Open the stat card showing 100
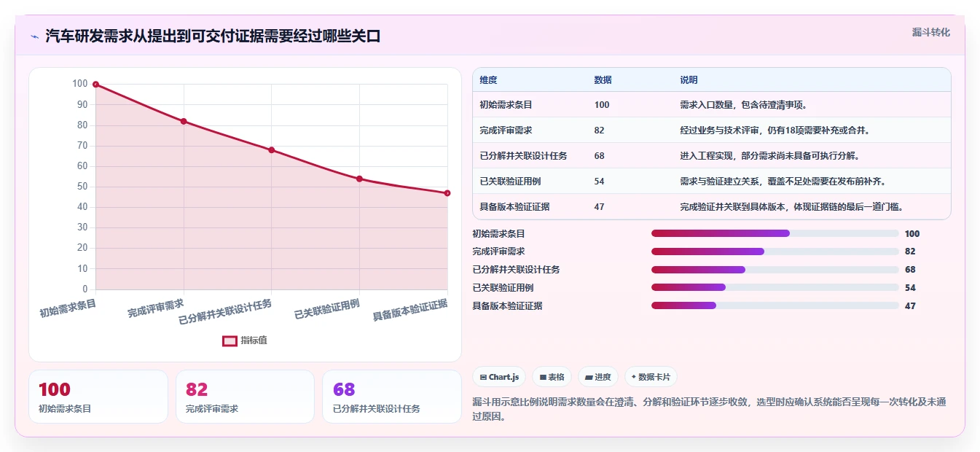The height and width of the screenshot is (452, 980). click(98, 397)
